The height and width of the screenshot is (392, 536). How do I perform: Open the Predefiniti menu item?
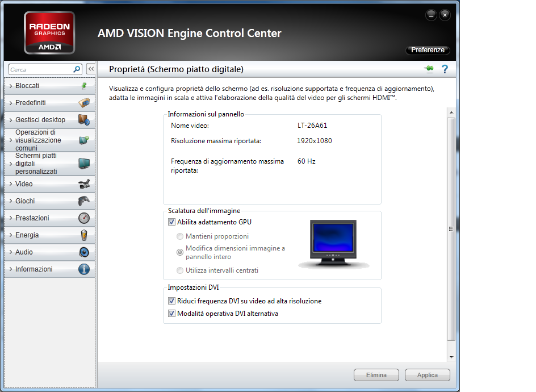tap(49, 103)
